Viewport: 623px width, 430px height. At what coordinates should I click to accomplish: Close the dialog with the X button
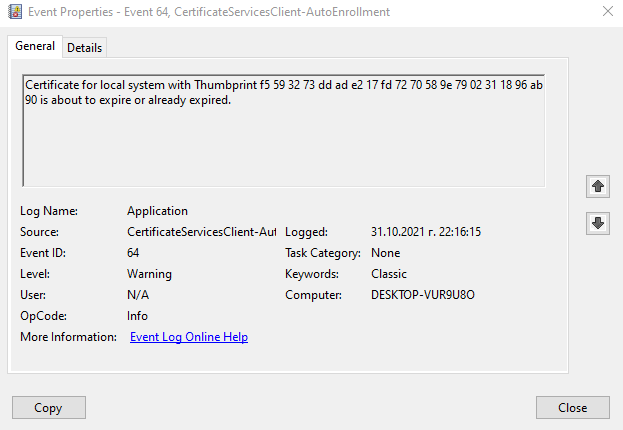[x=608, y=11]
